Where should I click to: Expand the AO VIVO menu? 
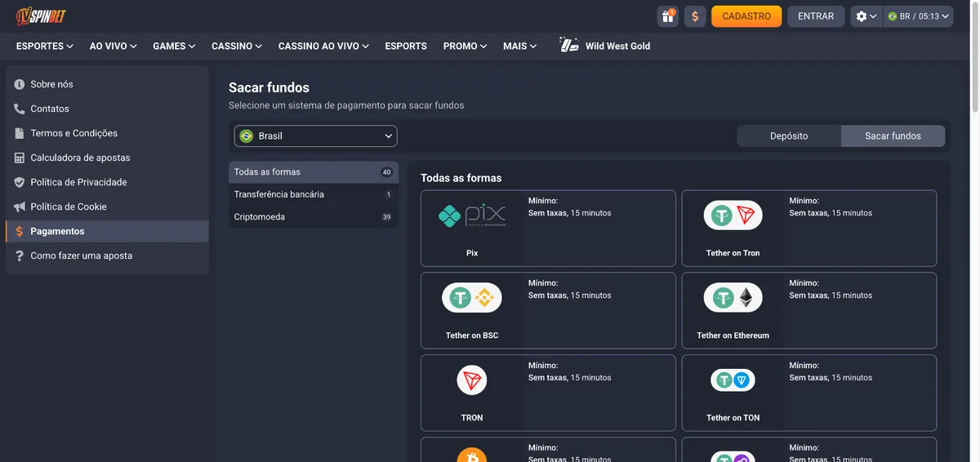(114, 46)
